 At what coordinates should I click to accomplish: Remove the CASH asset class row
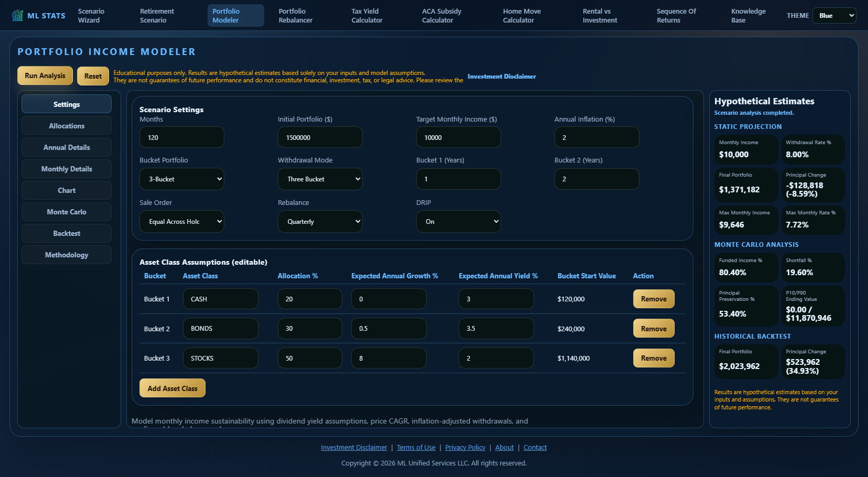(x=654, y=299)
